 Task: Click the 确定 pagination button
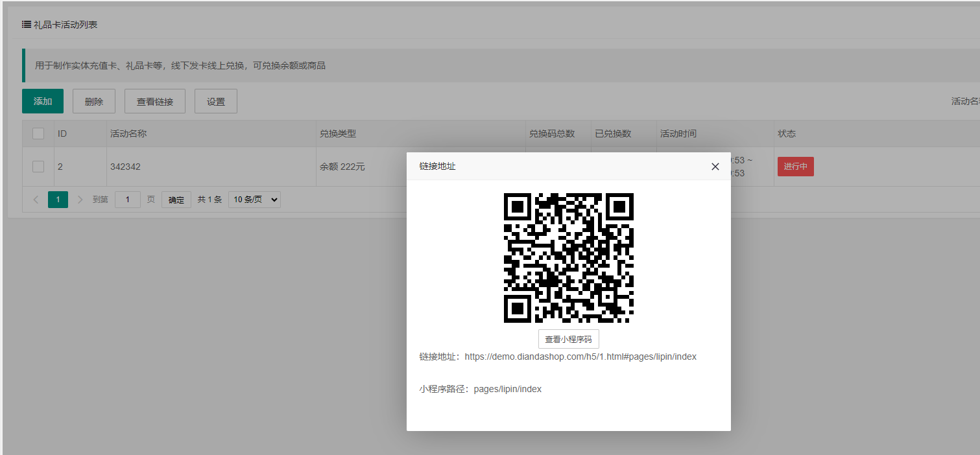[176, 200]
